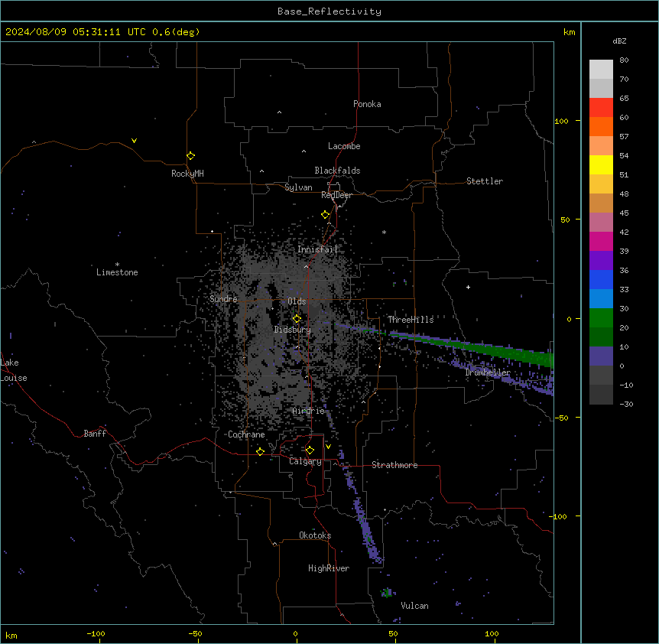Select the orange 57-60 dBZ legend swatch
The width and height of the screenshot is (659, 644).
click(601, 126)
